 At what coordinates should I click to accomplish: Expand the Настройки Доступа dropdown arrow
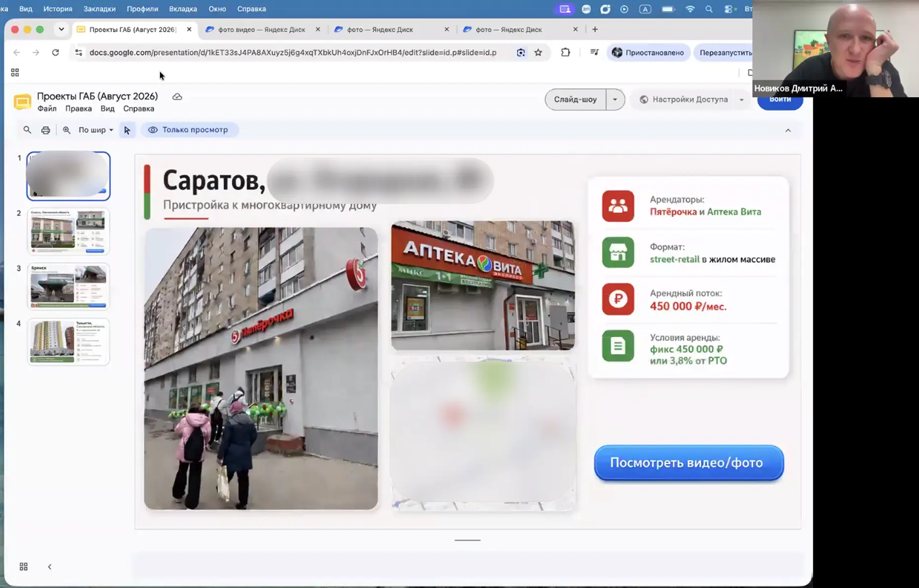click(741, 100)
